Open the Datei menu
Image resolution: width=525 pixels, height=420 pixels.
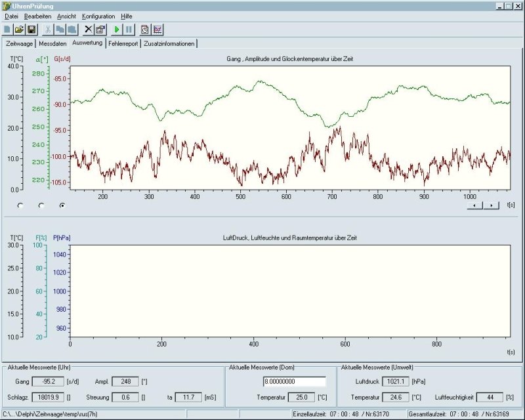(11, 16)
